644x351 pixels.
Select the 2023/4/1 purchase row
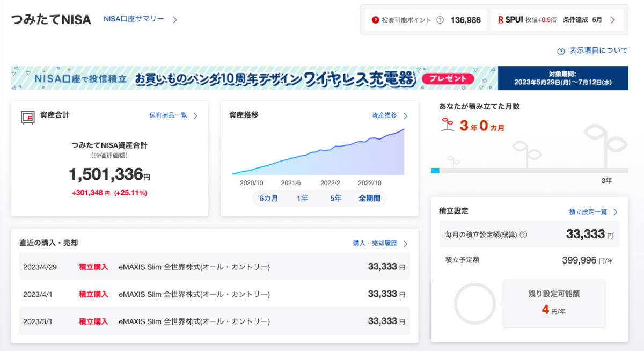click(215, 294)
